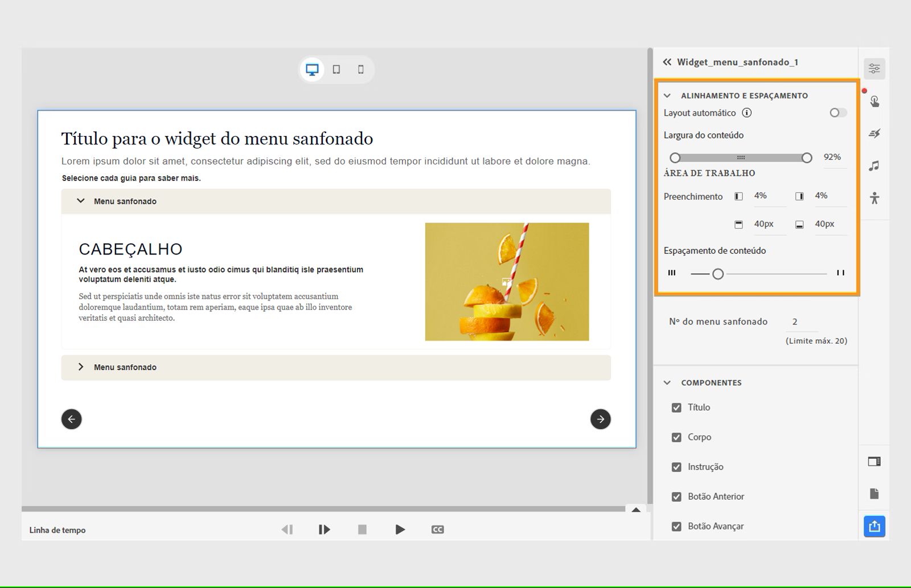Expand the second Menu sanfonado accordion

(x=81, y=367)
